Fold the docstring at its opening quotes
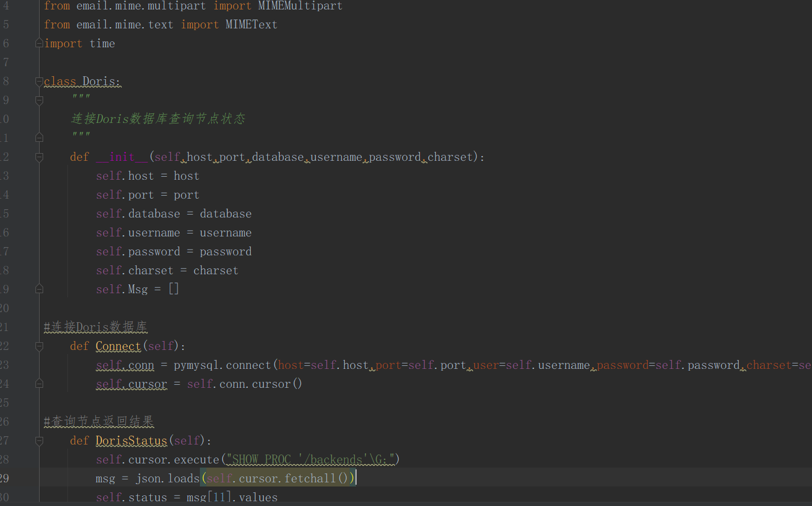Image resolution: width=812 pixels, height=506 pixels. tap(39, 100)
